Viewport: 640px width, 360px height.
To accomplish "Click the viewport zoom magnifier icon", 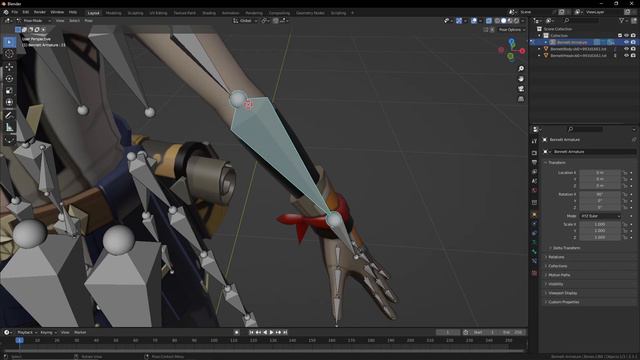I will coord(521,69).
